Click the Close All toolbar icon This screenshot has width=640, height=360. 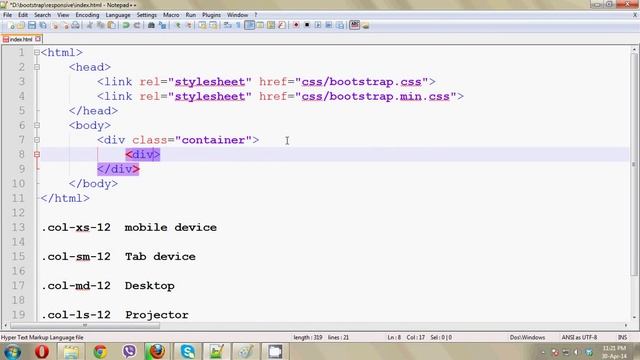pyautogui.click(x=65, y=25)
